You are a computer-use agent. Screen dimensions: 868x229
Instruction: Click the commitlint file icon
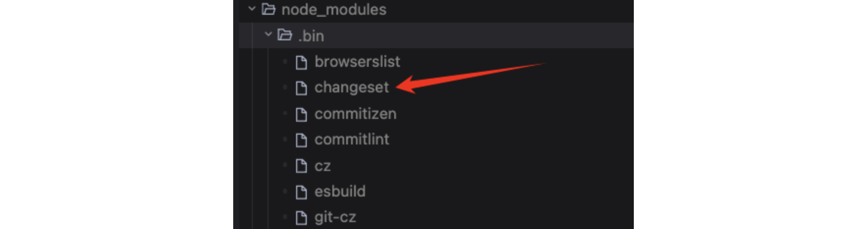(x=301, y=140)
